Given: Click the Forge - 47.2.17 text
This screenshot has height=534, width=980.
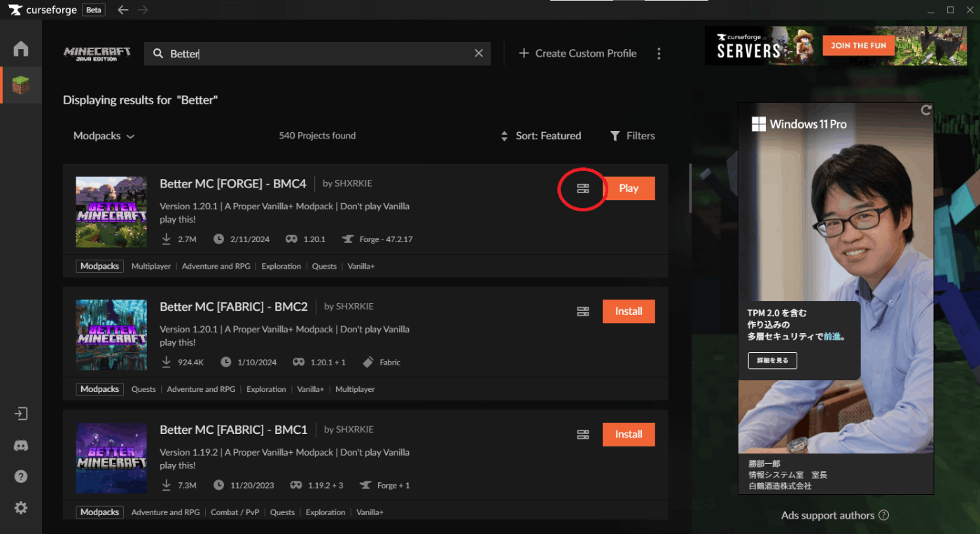Looking at the screenshot, I should [x=386, y=239].
